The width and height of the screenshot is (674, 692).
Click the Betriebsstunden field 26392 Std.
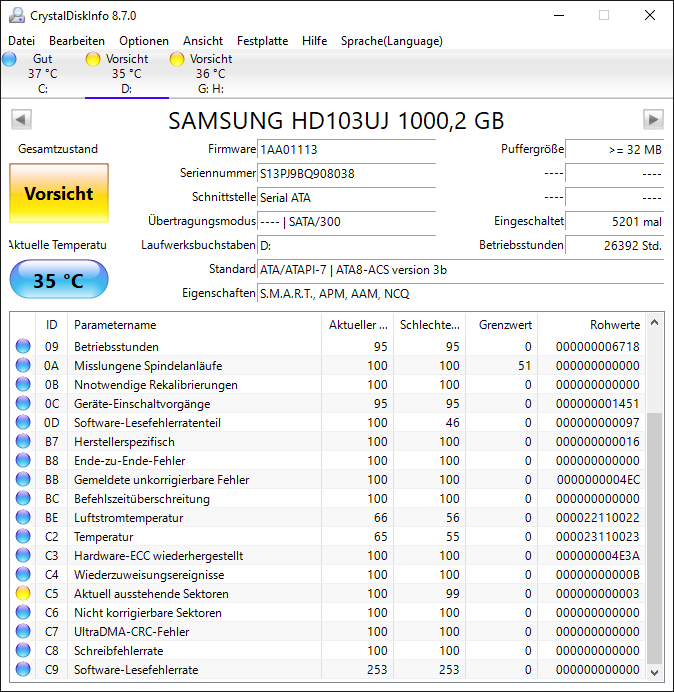pos(614,245)
